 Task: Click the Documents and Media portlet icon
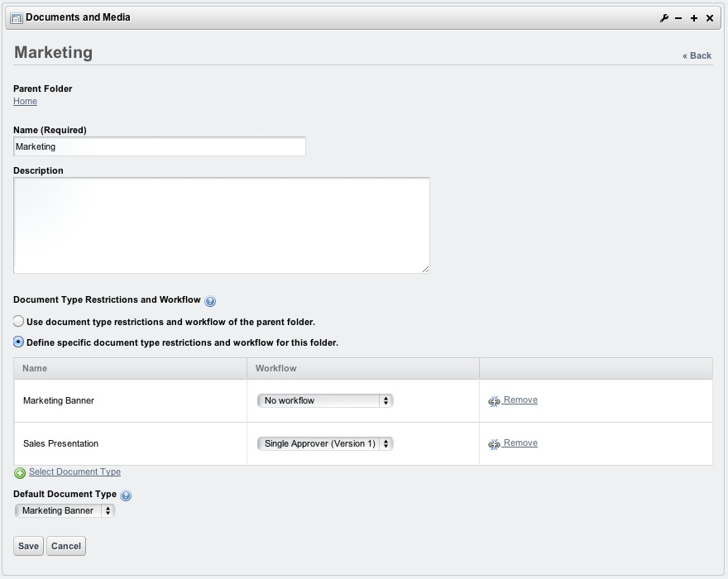tap(17, 18)
